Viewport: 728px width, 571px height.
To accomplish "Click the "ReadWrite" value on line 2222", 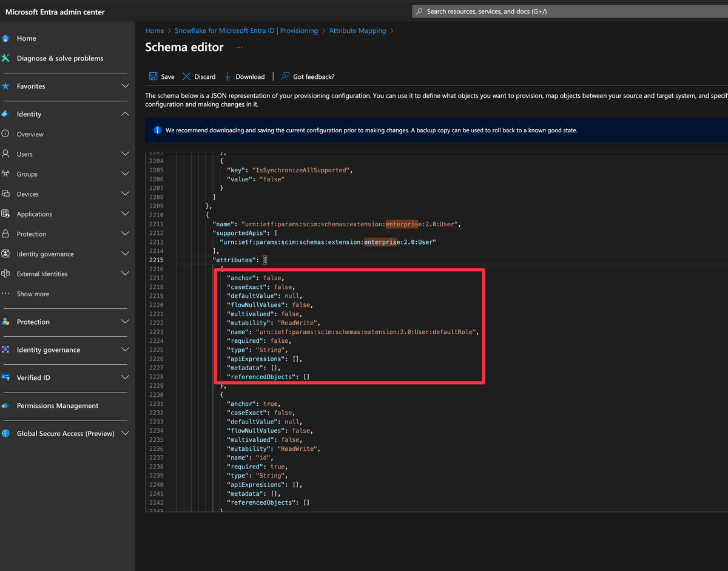I will point(298,323).
